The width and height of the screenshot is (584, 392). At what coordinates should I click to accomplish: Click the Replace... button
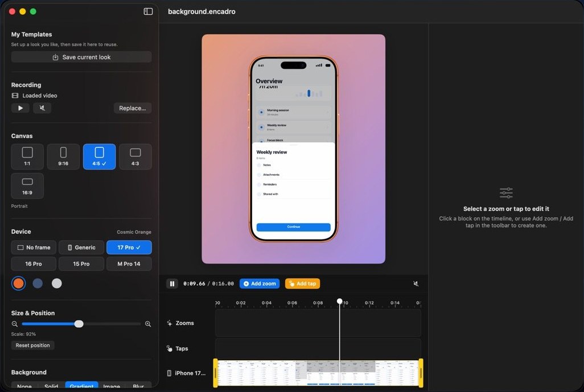pos(133,108)
